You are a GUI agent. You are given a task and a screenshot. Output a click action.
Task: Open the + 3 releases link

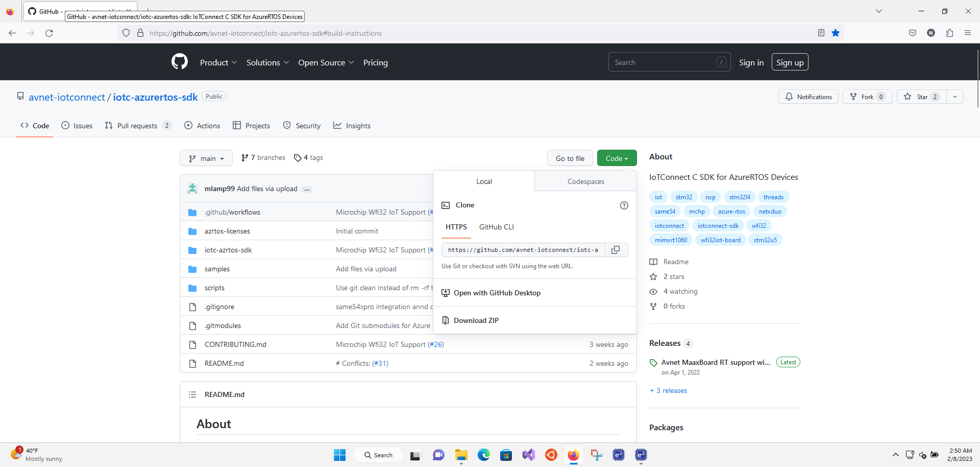[x=668, y=390]
